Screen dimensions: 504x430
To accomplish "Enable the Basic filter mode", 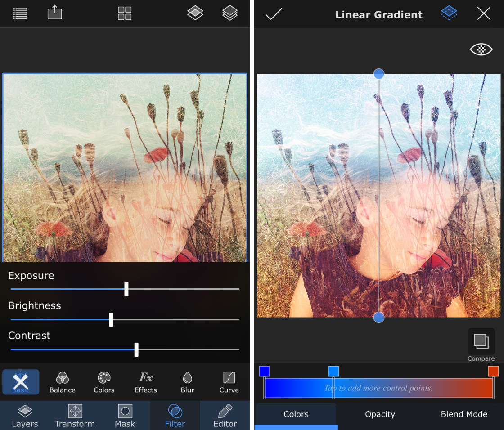I will coord(21,382).
